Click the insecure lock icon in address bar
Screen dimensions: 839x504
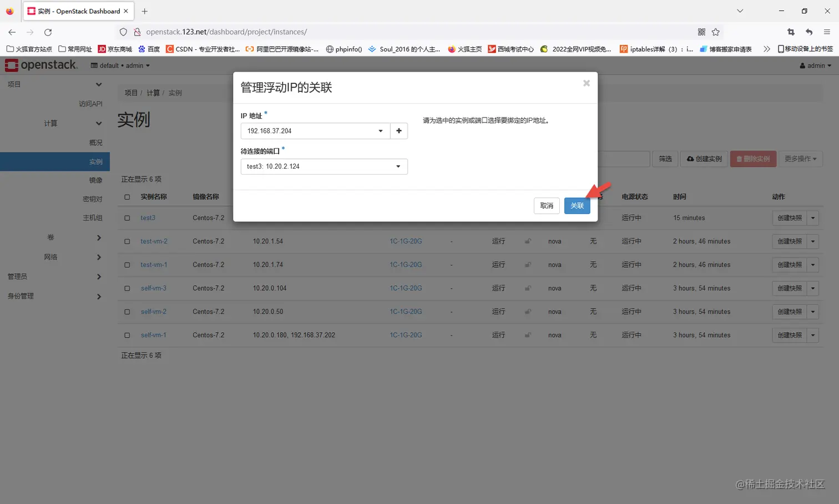(x=137, y=32)
